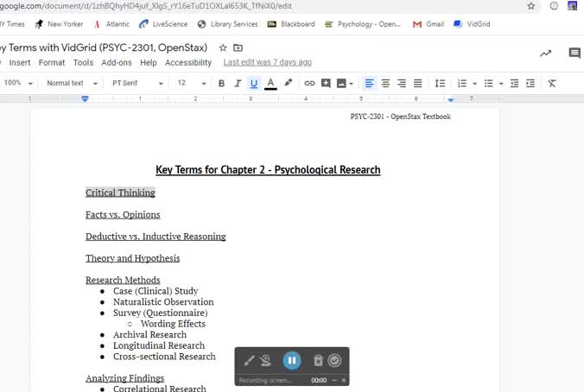Open the New Yorker bookmark

60,24
